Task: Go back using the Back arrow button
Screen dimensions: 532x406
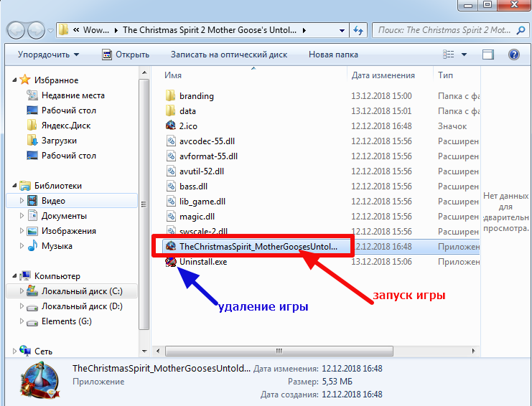Action: tap(16, 31)
